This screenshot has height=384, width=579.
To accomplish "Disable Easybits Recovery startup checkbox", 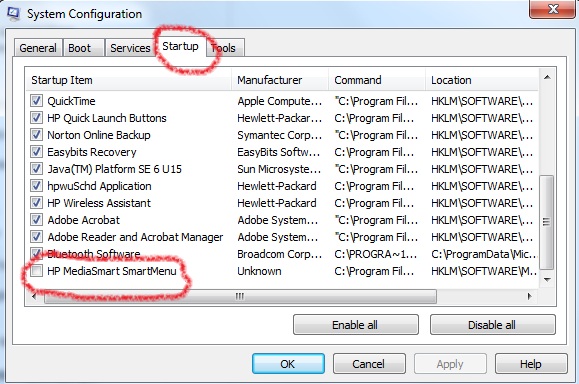I will tap(36, 151).
